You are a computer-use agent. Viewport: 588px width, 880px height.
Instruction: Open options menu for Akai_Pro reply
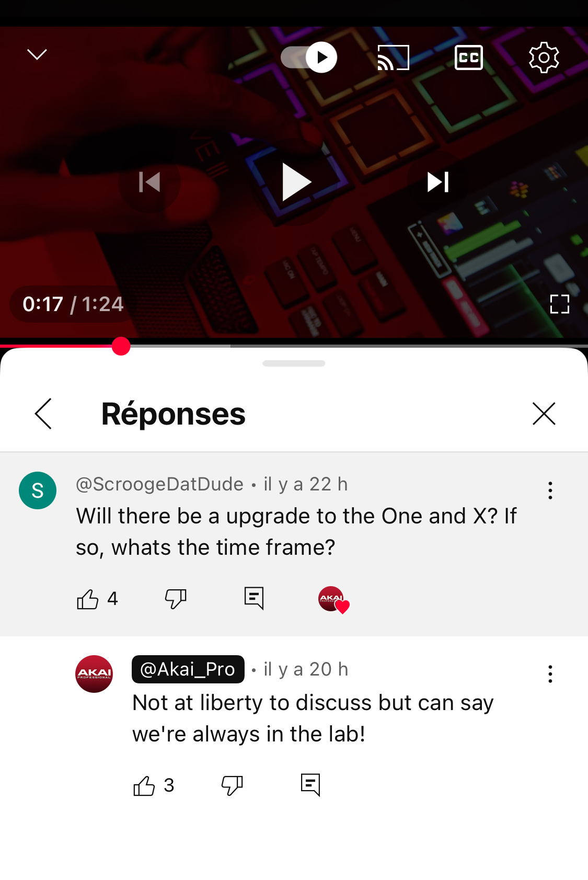tap(550, 674)
